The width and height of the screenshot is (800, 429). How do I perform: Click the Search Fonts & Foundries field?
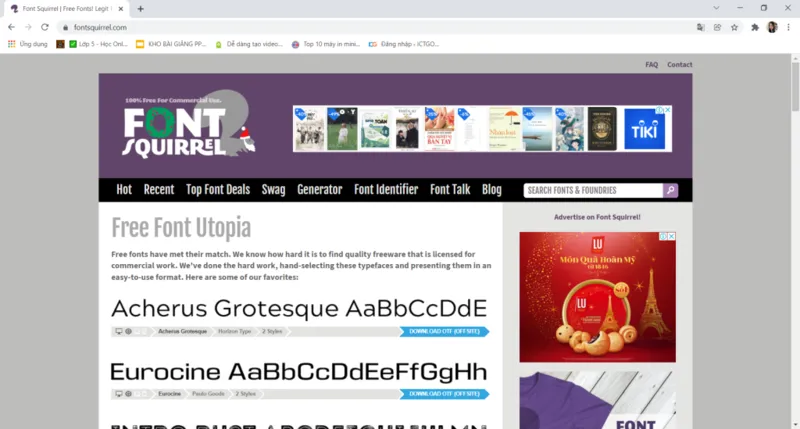(592, 190)
